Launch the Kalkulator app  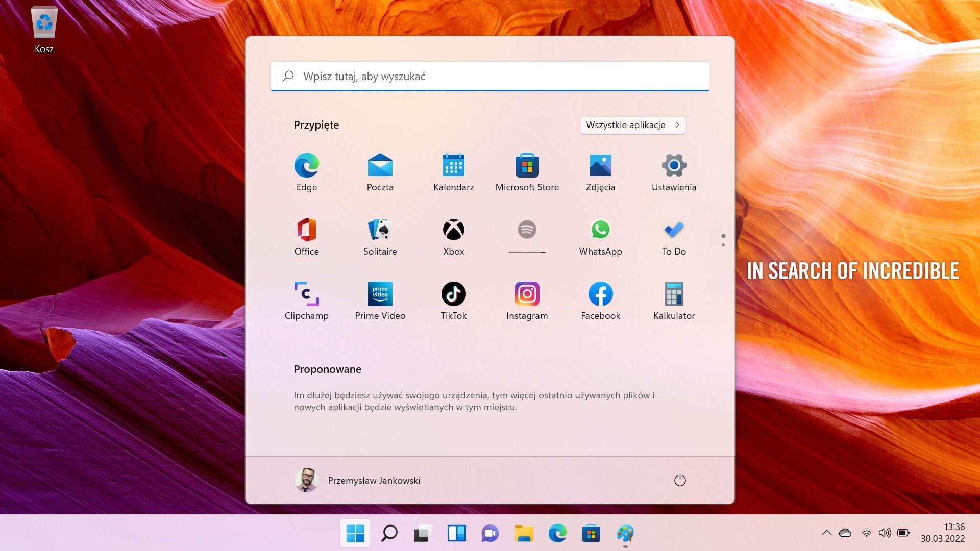pos(674,301)
